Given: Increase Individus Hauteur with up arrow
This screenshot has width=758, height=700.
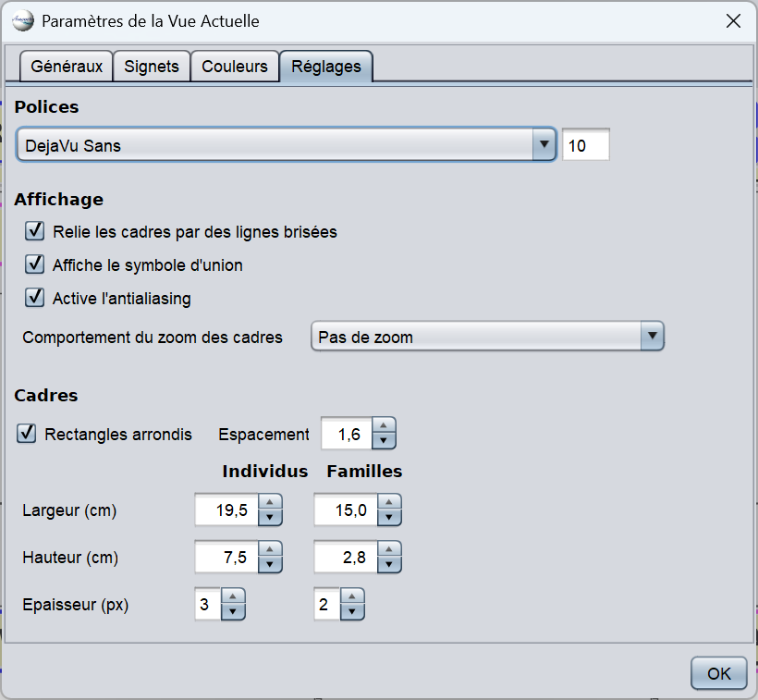Looking at the screenshot, I should coord(269,550).
